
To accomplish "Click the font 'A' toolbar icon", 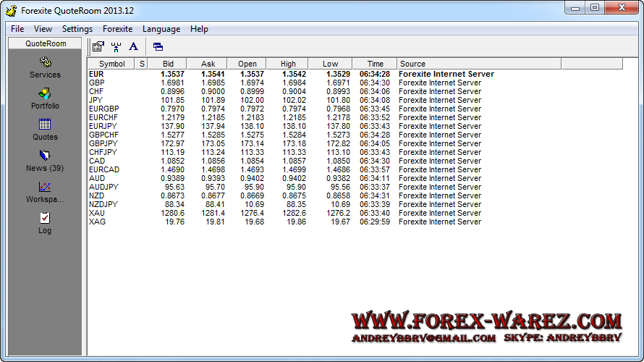I will [x=133, y=46].
